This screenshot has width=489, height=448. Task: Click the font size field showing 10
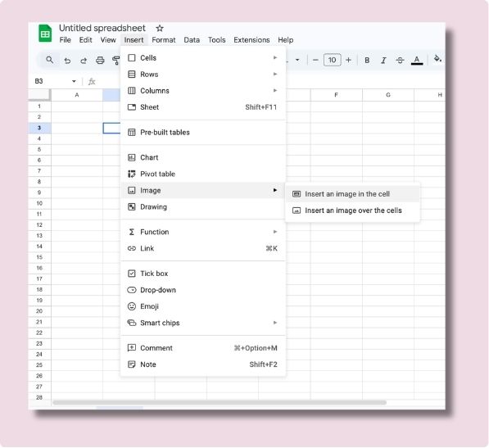click(332, 60)
